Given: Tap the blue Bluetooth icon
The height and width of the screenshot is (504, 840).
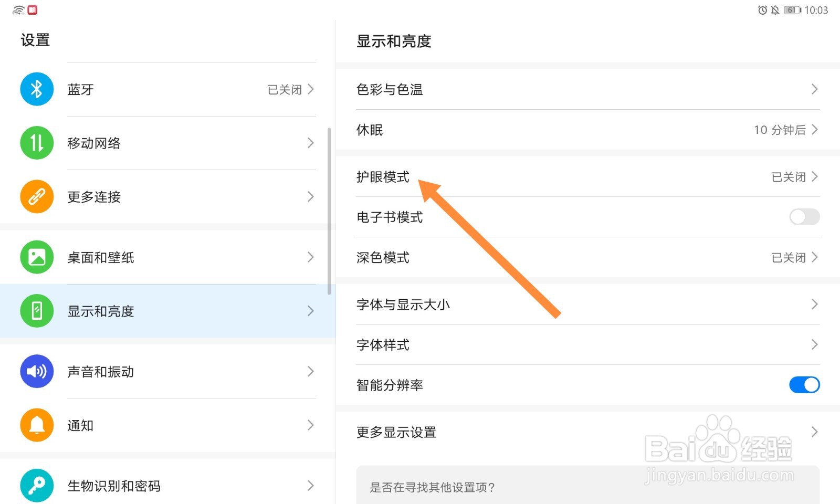Looking at the screenshot, I should click(x=37, y=89).
